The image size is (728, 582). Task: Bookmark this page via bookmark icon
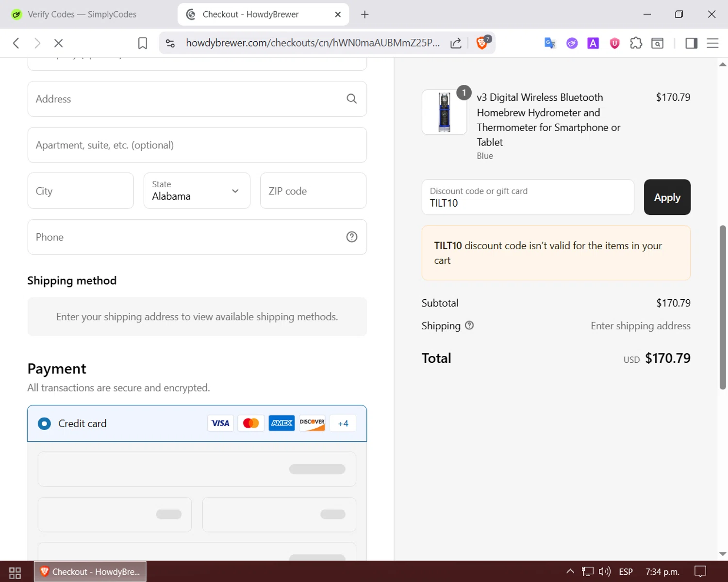pos(143,43)
